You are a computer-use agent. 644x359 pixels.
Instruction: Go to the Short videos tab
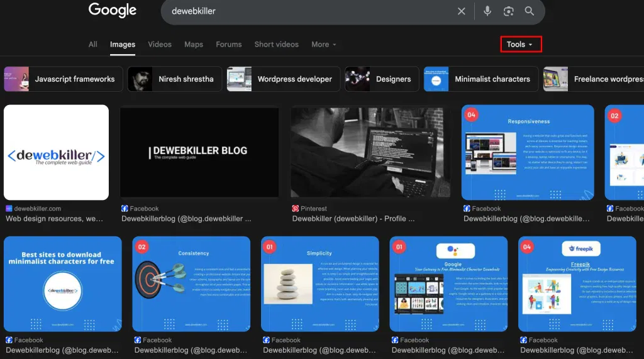[277, 45]
